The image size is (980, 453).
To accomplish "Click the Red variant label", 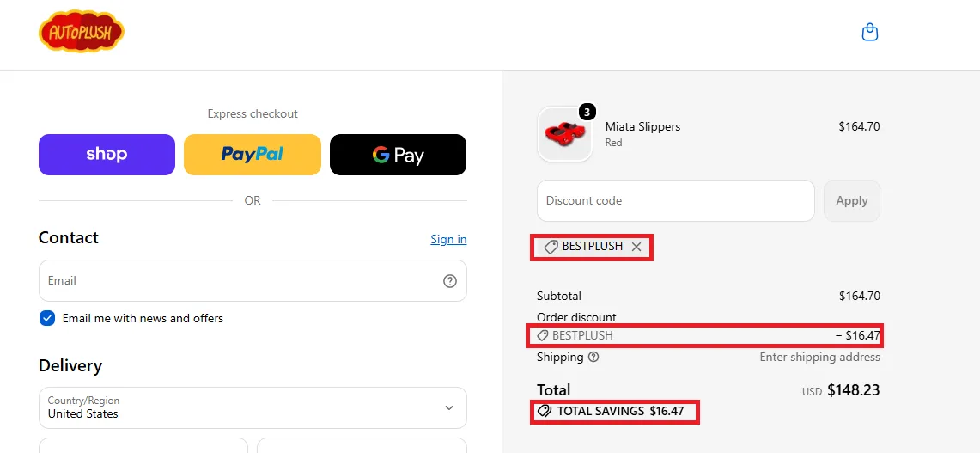I will [x=613, y=143].
